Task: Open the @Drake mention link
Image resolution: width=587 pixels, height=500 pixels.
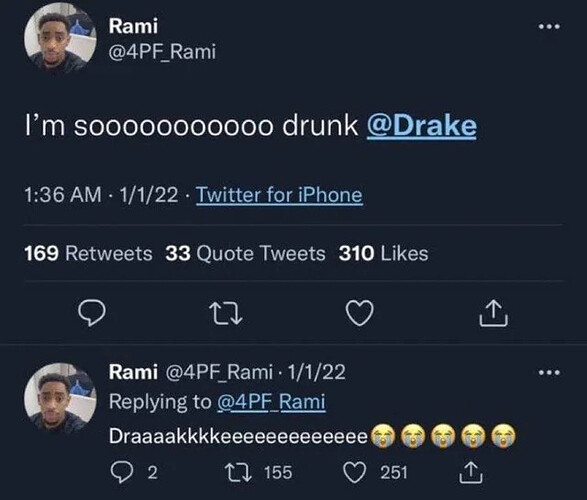Action: tap(422, 126)
